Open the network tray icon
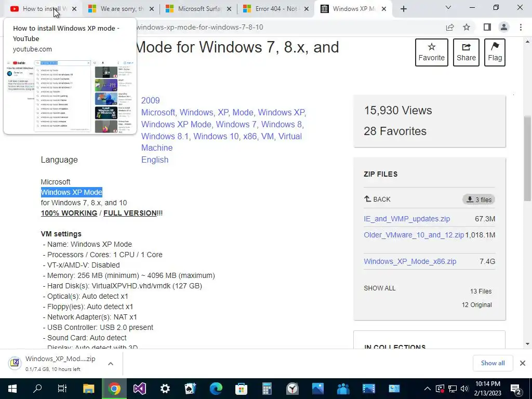The width and height of the screenshot is (532, 399). (x=453, y=389)
